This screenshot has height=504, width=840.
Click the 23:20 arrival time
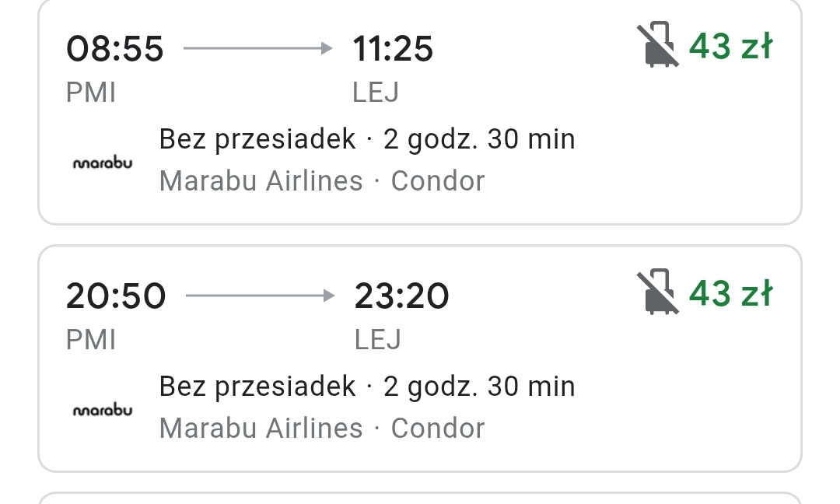[402, 296]
